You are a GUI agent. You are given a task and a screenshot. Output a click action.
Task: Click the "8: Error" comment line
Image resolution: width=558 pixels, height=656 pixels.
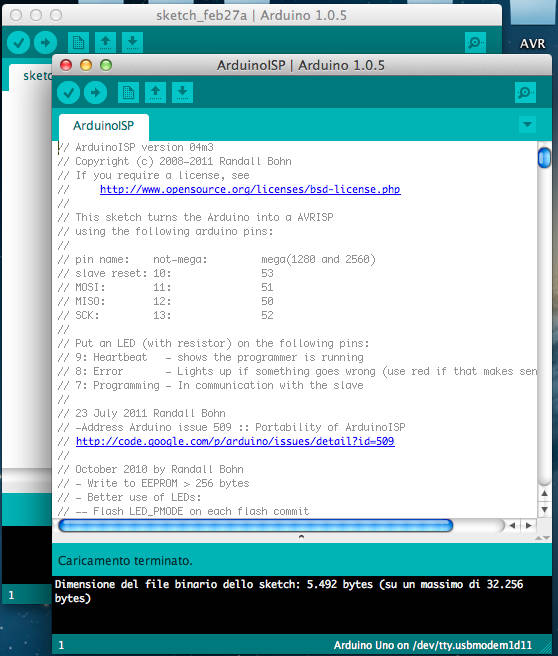tap(297, 371)
